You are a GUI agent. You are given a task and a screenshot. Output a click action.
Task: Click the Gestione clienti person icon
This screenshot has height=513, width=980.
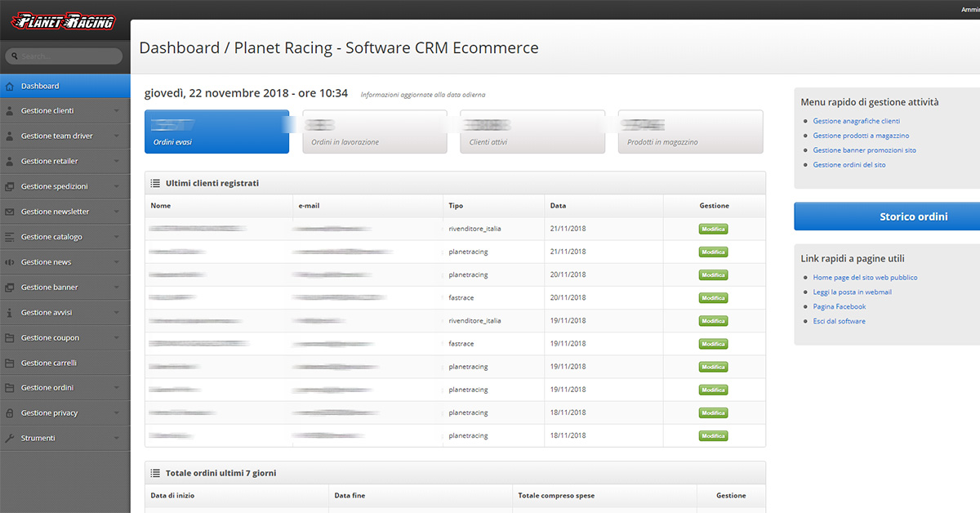click(x=10, y=111)
